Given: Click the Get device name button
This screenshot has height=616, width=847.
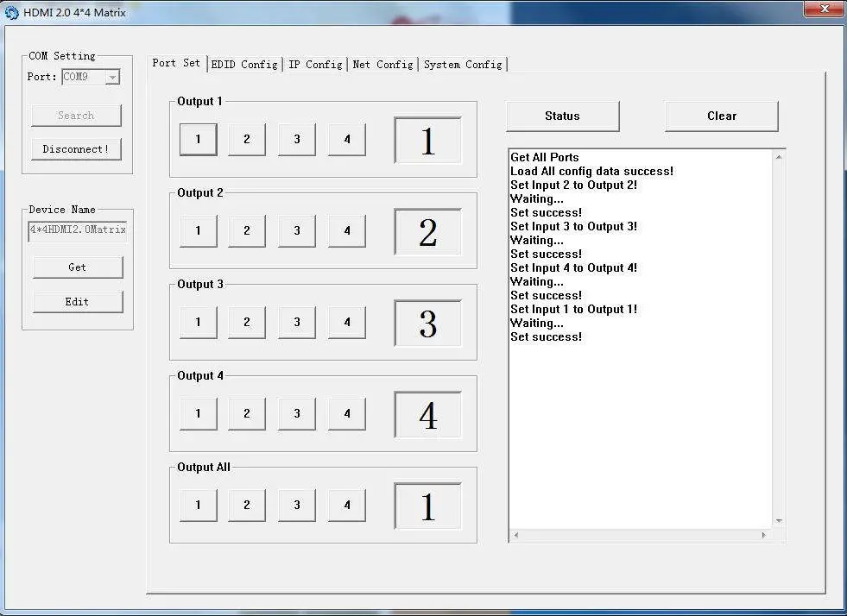Looking at the screenshot, I should coord(78,267).
